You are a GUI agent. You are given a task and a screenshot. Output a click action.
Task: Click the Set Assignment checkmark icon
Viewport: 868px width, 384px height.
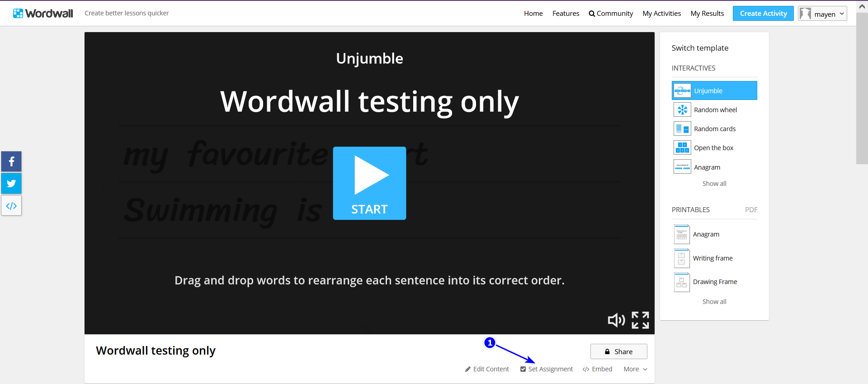click(523, 369)
